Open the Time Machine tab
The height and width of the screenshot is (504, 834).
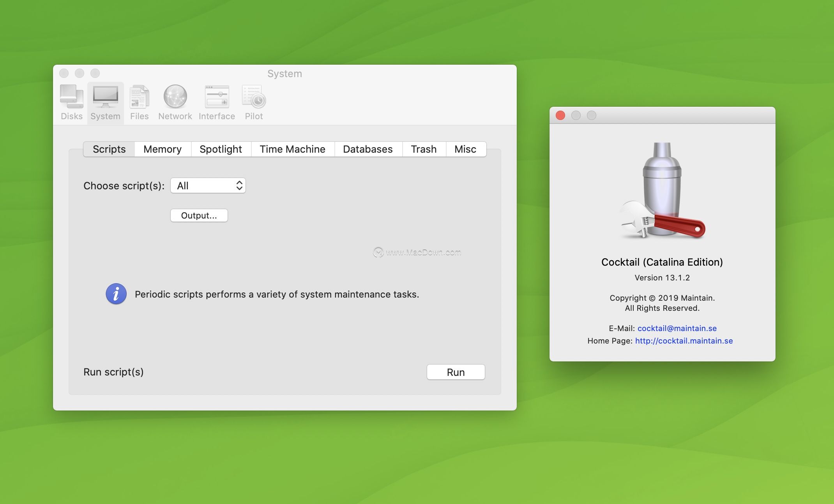pyautogui.click(x=292, y=149)
